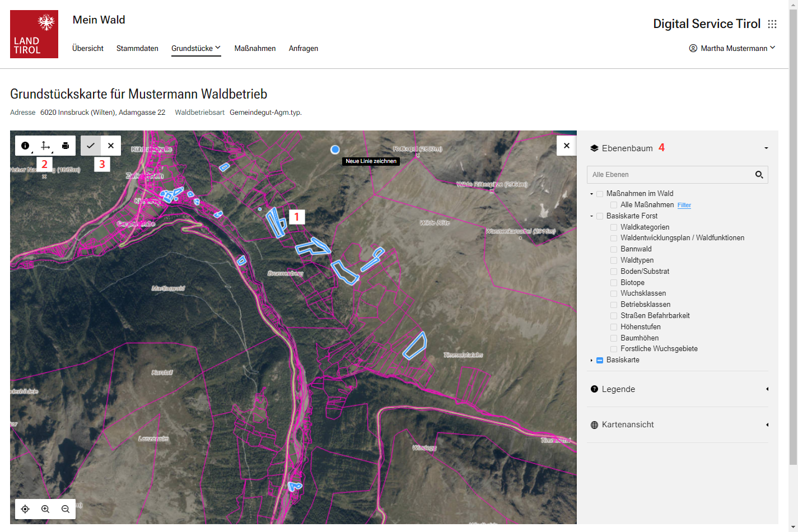Click the locate position icon
The image size is (798, 532).
[25, 509]
